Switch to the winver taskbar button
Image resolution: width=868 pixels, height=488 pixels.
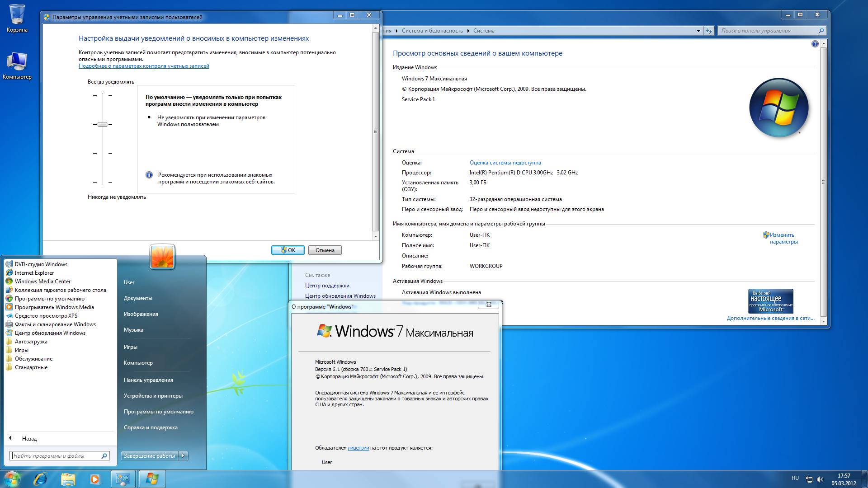(x=152, y=479)
